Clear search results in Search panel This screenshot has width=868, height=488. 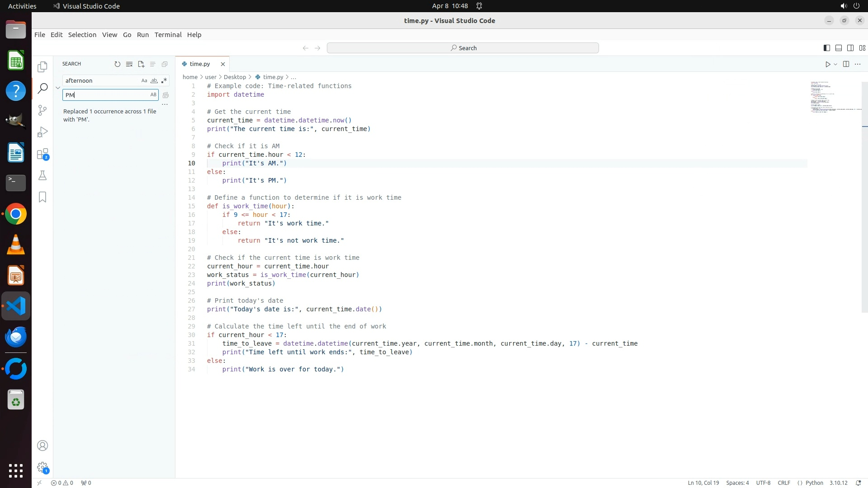[x=129, y=64]
